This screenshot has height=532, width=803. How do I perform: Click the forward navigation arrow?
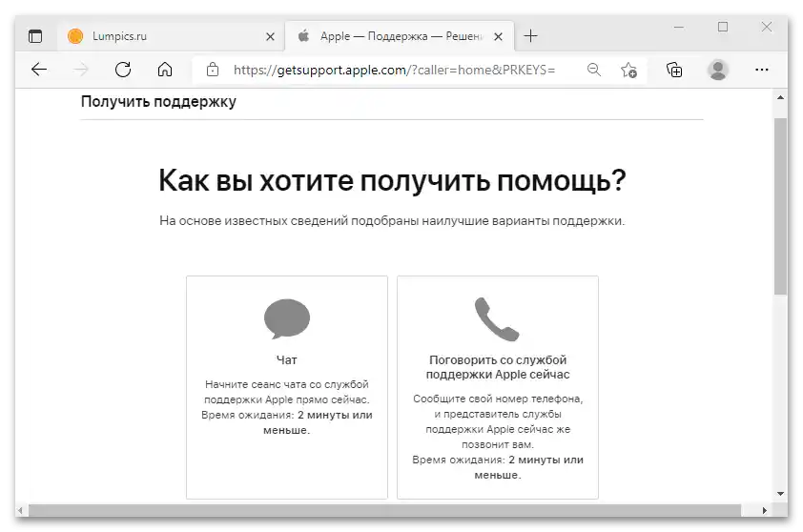click(x=80, y=70)
